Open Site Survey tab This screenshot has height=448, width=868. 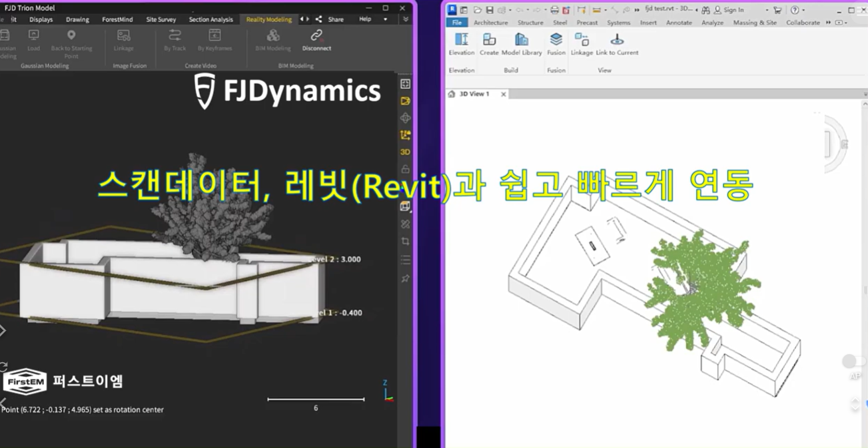coord(161,19)
